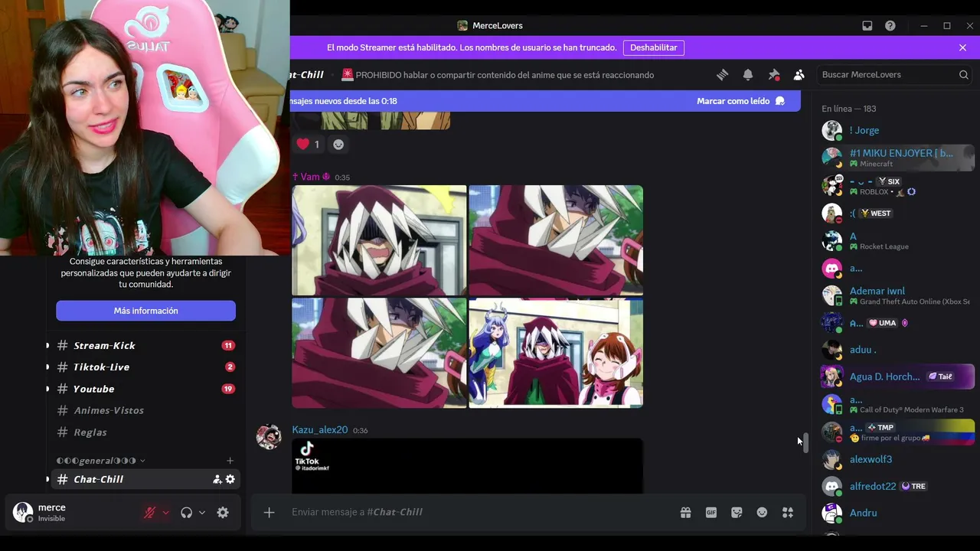The image size is (980, 551).
Task: Open the Help question mark icon
Action: click(x=890, y=25)
